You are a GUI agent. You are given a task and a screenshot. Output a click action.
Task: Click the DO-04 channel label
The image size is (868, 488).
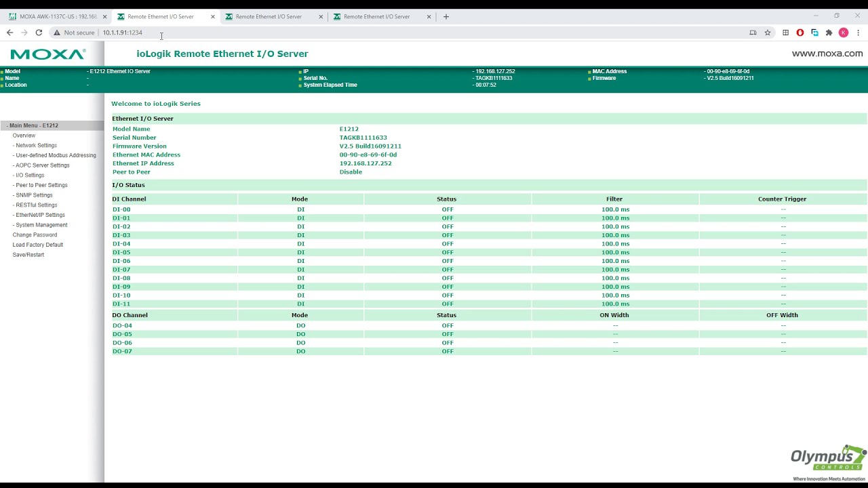(x=122, y=325)
